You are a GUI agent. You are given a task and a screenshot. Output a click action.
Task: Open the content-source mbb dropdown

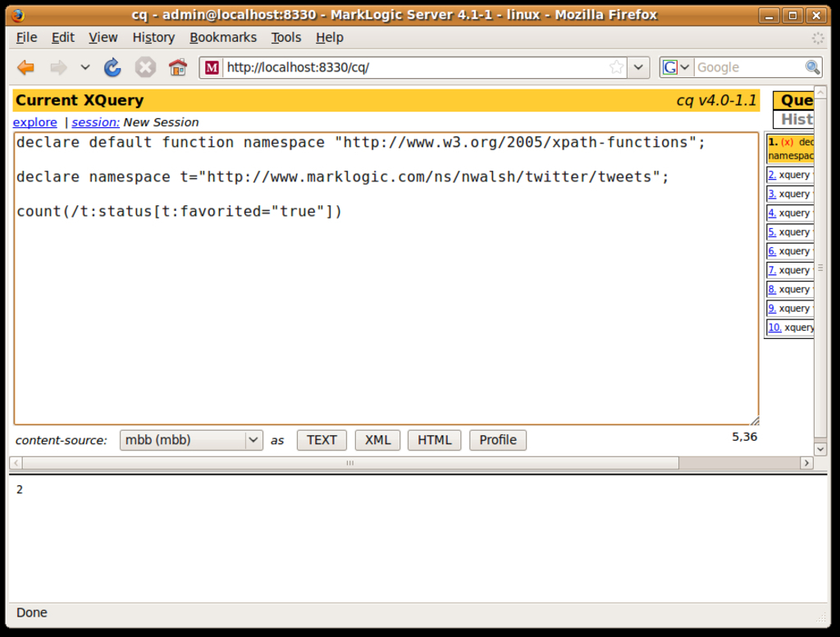click(x=191, y=440)
